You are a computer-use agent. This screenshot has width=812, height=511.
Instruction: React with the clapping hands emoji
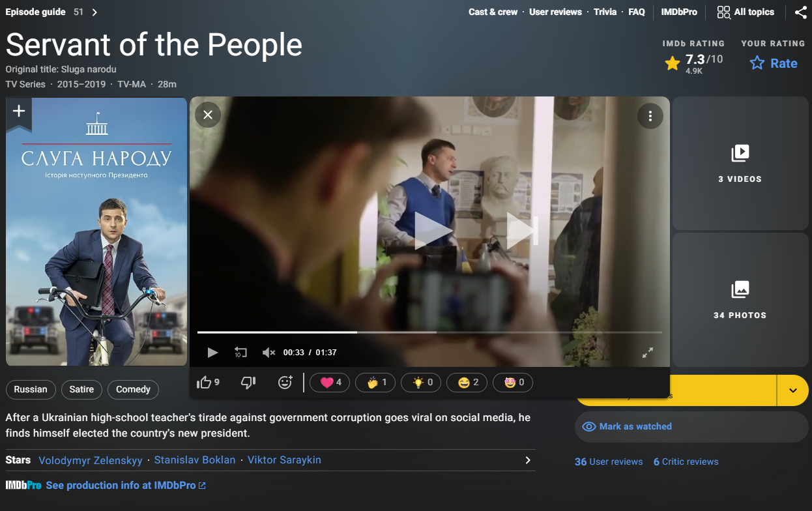point(376,383)
